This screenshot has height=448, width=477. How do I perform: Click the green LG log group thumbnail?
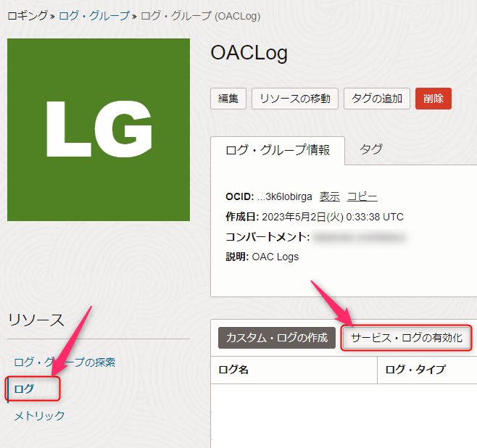tap(99, 130)
